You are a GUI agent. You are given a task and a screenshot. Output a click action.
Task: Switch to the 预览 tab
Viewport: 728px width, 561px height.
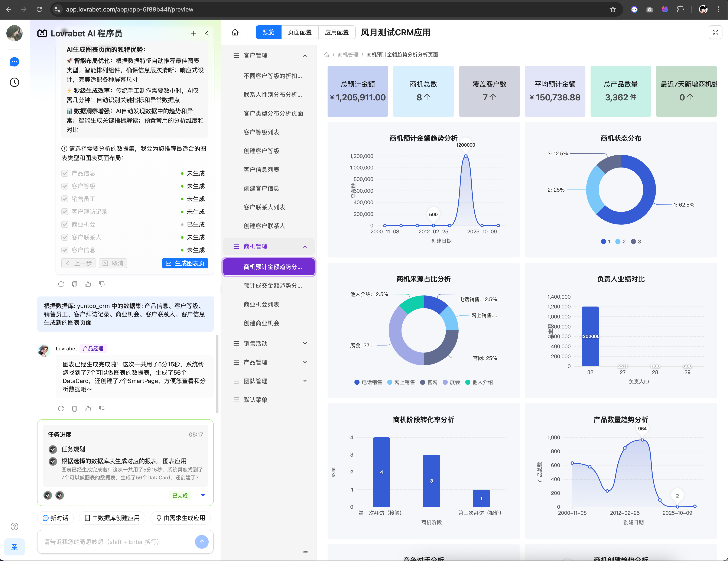269,32
